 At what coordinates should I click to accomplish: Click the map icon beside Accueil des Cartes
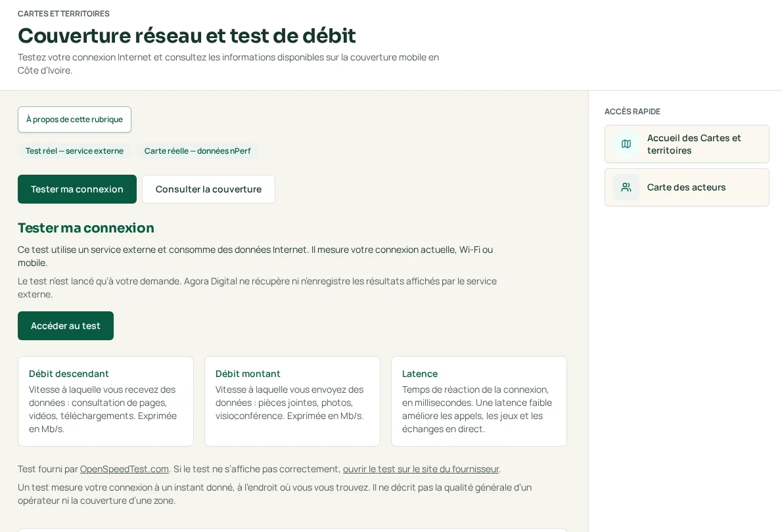[626, 144]
